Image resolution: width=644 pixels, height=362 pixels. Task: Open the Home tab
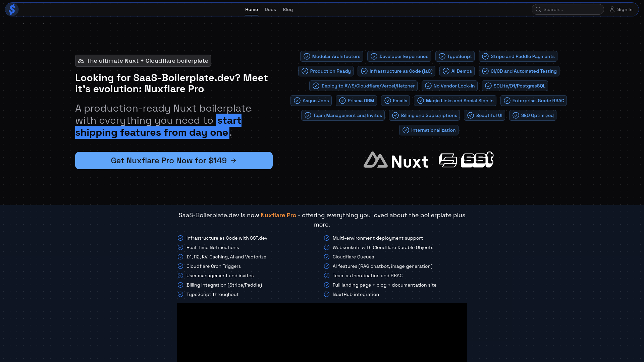point(252,9)
